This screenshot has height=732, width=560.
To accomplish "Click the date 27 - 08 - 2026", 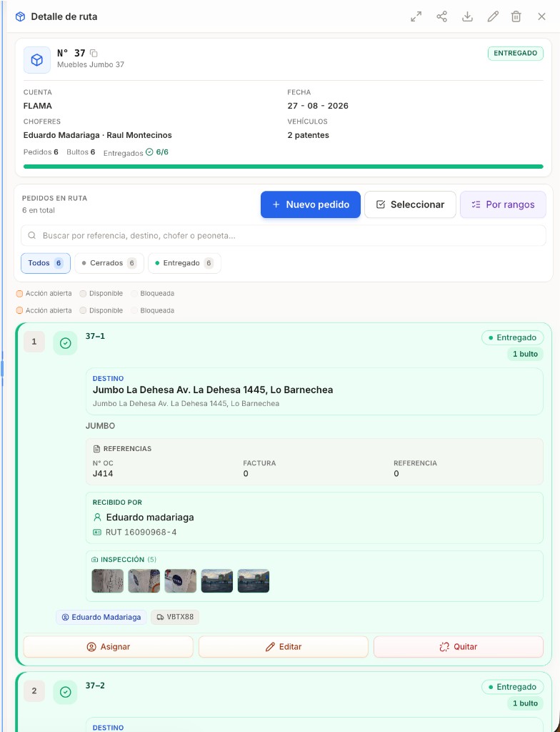I will pos(318,106).
